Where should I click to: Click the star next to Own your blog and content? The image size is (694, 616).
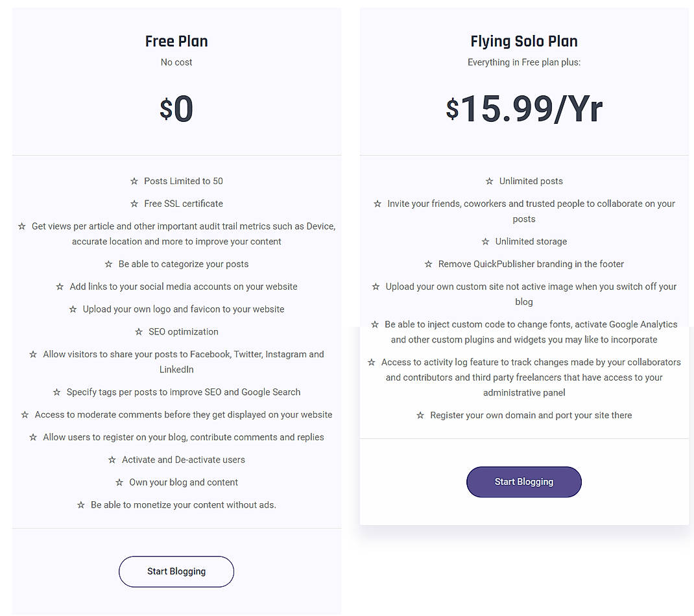pyautogui.click(x=119, y=482)
